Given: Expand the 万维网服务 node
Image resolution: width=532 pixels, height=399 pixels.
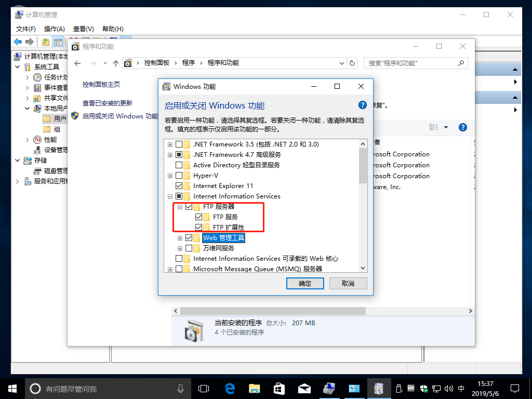Looking at the screenshot, I should coord(180,248).
